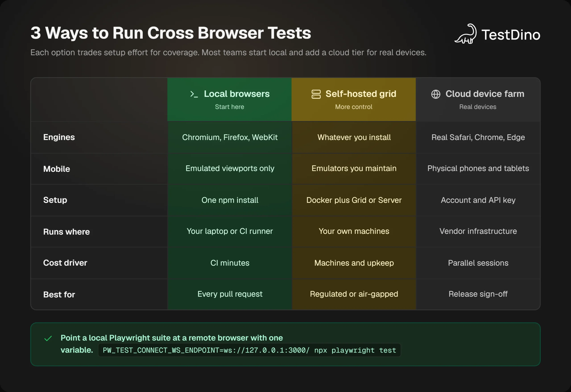Click the Engines row label
The image size is (571, 392).
[x=59, y=137]
